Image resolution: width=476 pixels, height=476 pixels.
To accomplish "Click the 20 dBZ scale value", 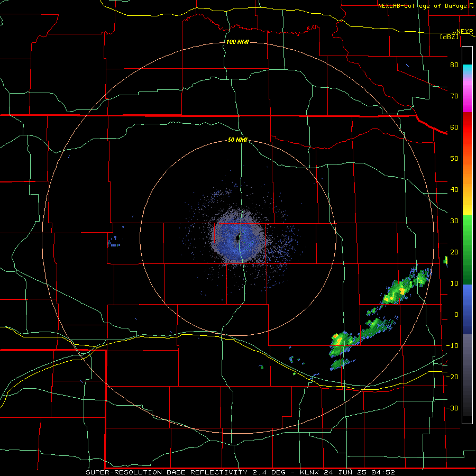I will click(x=454, y=252).
